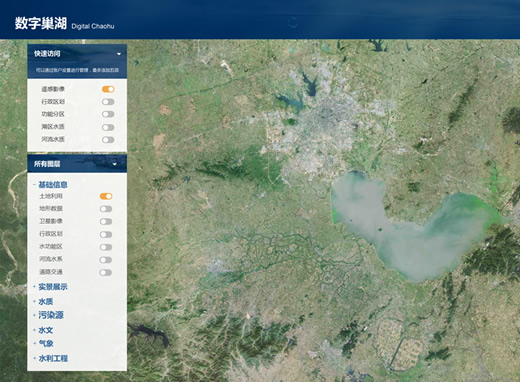
Task: Toggle the 功能分区 layer switch
Action: coord(108,114)
